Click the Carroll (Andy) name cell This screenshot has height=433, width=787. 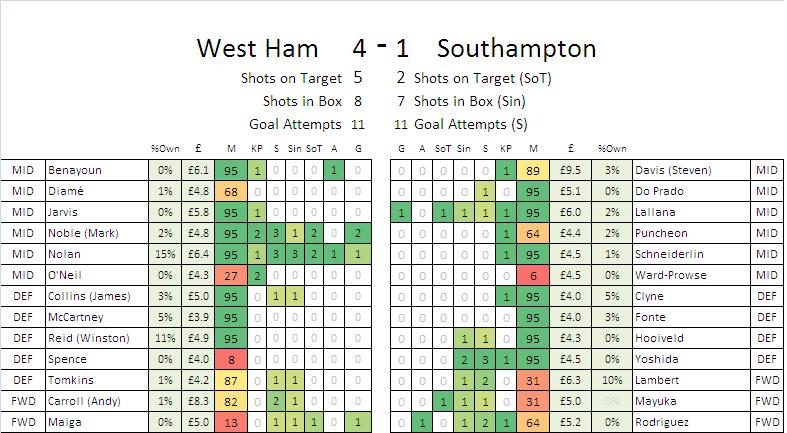tap(94, 401)
